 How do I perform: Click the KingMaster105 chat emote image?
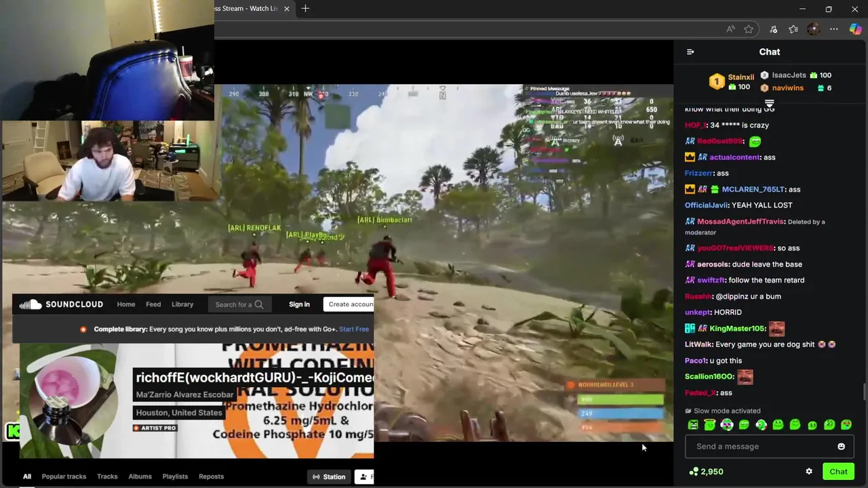776,329
